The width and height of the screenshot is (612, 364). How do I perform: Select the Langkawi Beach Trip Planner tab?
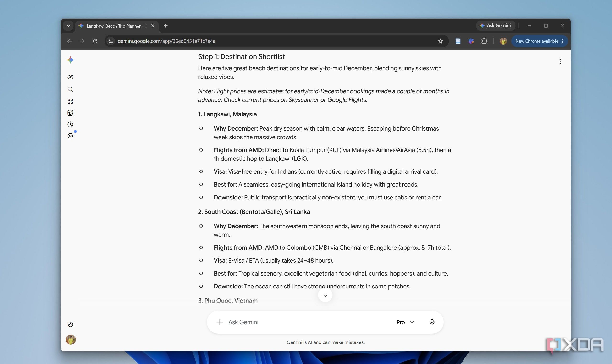pyautogui.click(x=116, y=26)
